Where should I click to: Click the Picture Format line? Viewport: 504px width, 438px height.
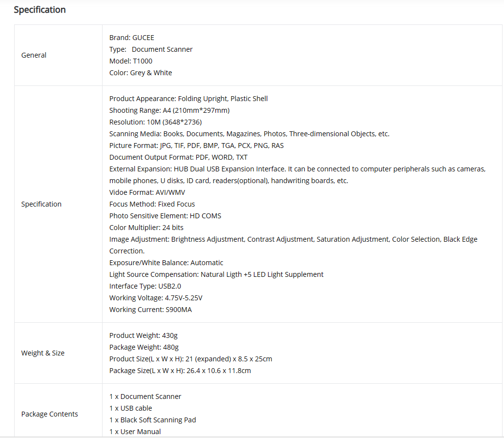pyautogui.click(x=196, y=146)
